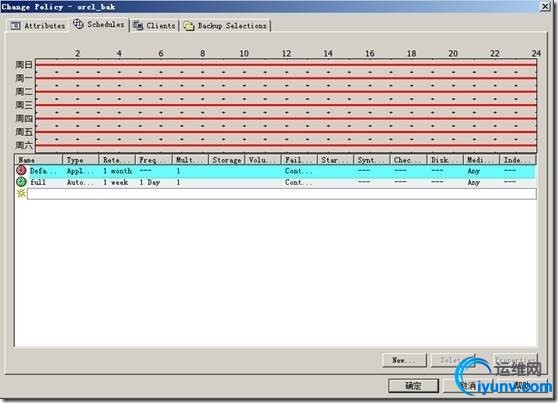Screen dimensions: 558x403
Task: Click the 1 week retention cell
Action: coord(116,182)
